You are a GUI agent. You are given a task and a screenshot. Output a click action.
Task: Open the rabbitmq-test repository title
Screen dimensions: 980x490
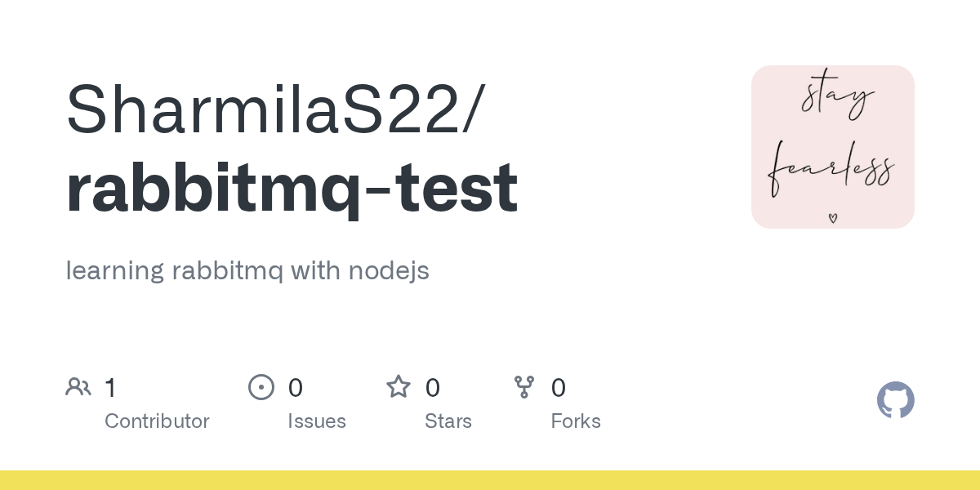pos(292,188)
